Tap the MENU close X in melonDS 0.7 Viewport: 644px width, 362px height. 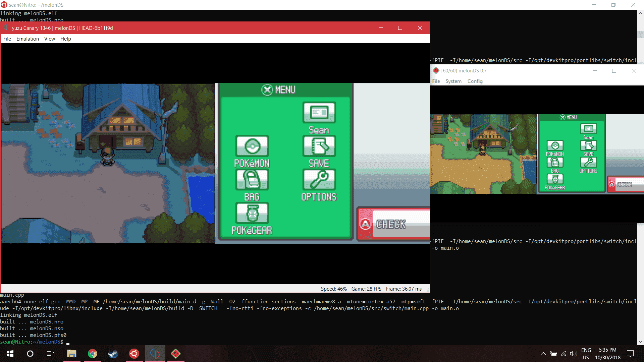click(562, 117)
